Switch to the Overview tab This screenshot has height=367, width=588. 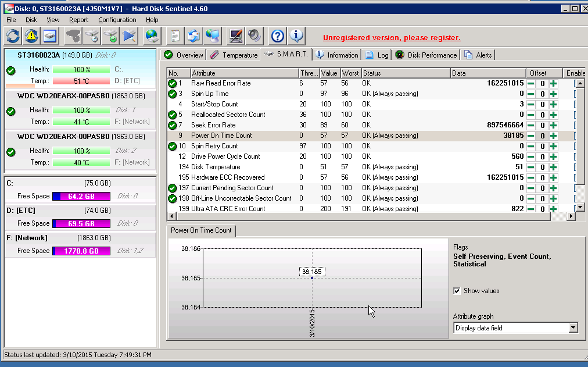point(184,55)
